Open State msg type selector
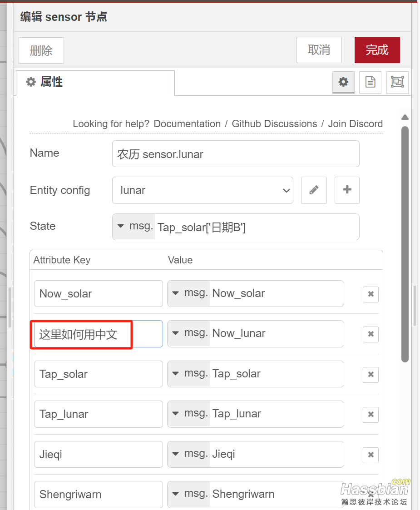Screen dimensions: 420x510 click(x=134, y=227)
